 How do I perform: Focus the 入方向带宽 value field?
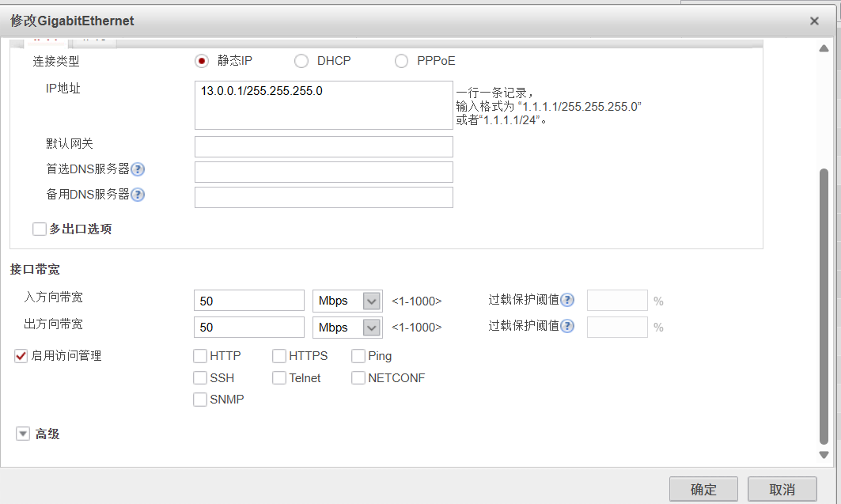[249, 301]
